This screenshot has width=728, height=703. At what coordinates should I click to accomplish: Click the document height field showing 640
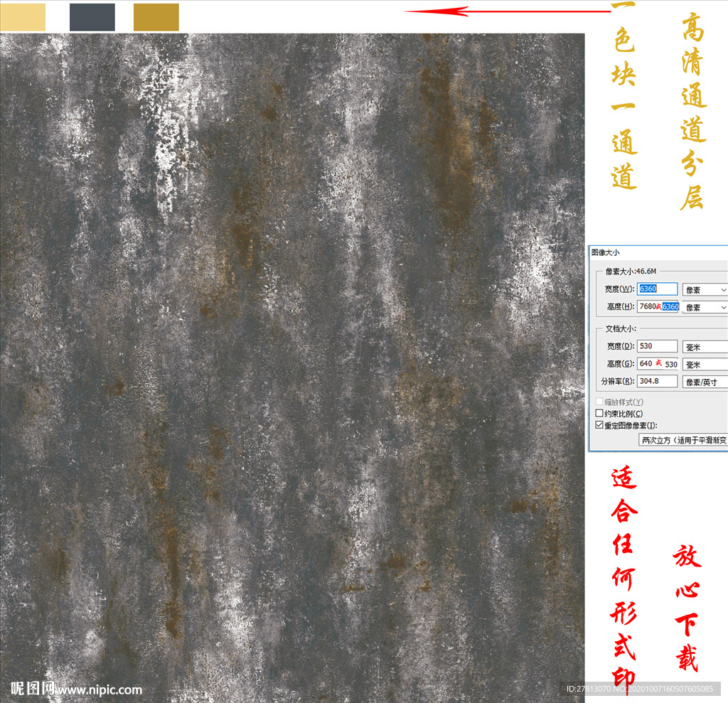pyautogui.click(x=658, y=363)
